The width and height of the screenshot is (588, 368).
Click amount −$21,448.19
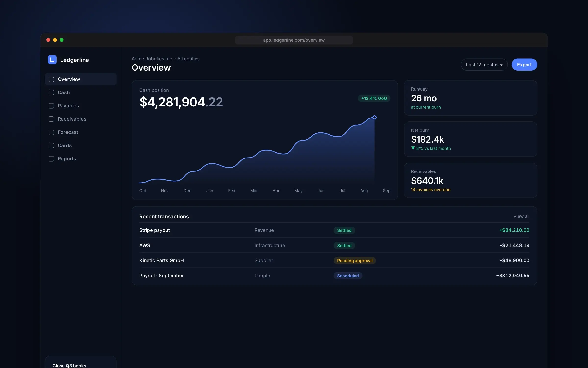pyautogui.click(x=514, y=245)
